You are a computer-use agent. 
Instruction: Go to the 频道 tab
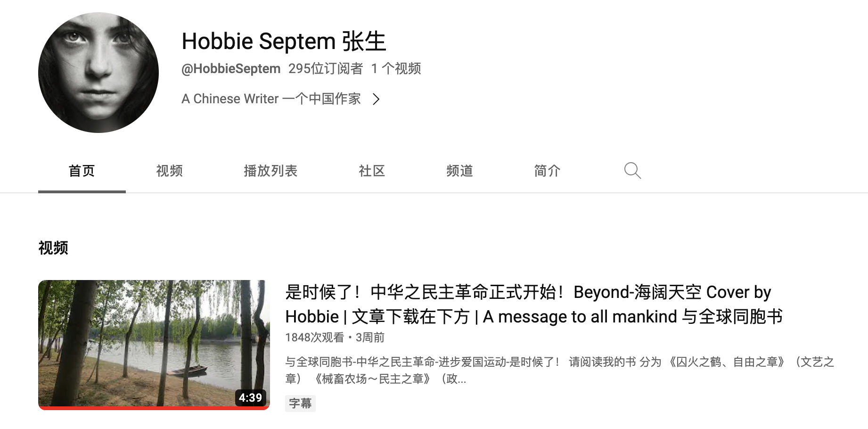coord(459,171)
